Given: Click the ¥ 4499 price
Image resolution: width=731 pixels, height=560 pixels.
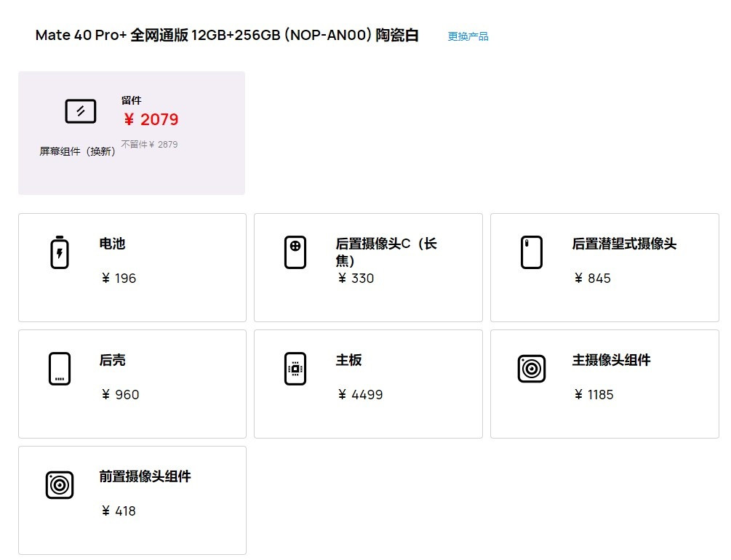Looking at the screenshot, I should pos(360,395).
